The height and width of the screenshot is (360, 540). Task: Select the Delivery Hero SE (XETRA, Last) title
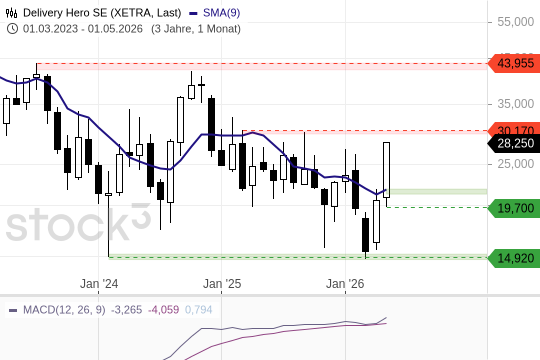tap(102, 13)
